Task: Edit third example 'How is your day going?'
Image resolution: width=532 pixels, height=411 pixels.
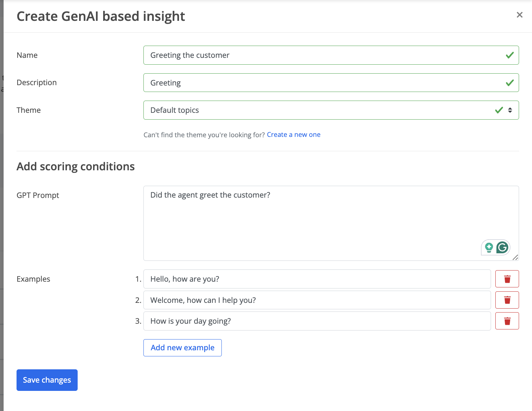Action: pos(317,321)
